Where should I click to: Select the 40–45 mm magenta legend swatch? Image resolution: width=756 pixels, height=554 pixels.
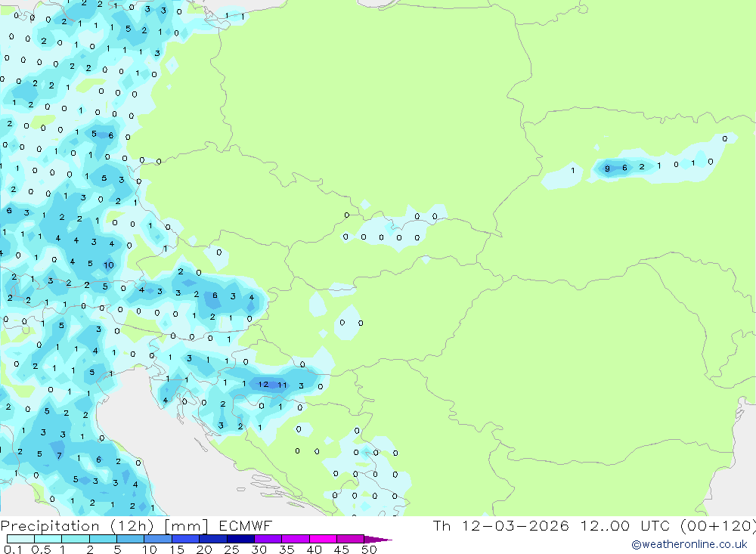[323, 539]
